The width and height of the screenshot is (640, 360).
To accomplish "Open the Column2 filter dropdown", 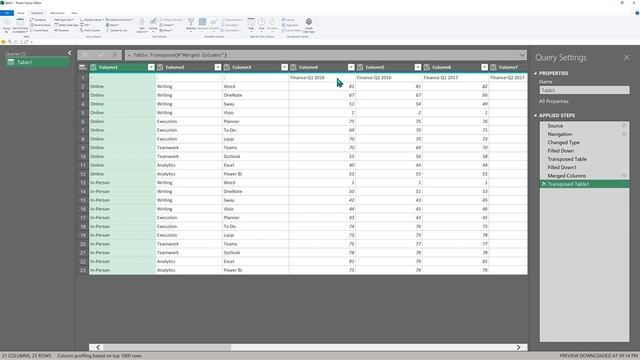I will click(218, 67).
